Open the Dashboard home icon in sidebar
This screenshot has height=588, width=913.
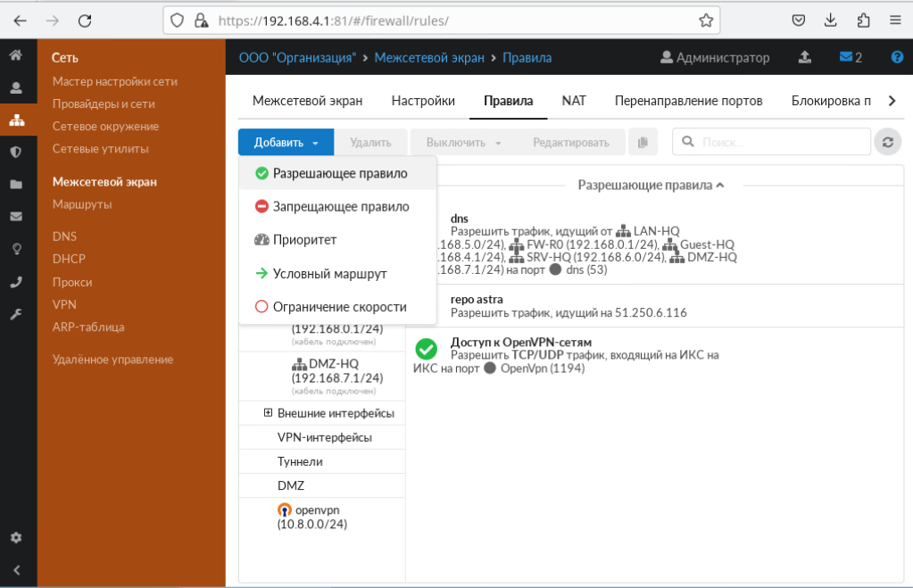click(x=14, y=56)
